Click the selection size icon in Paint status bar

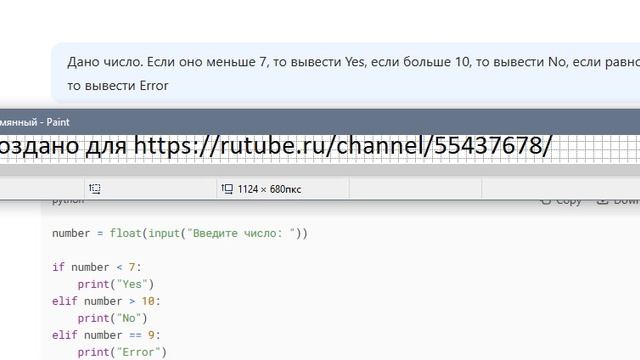tap(95, 189)
